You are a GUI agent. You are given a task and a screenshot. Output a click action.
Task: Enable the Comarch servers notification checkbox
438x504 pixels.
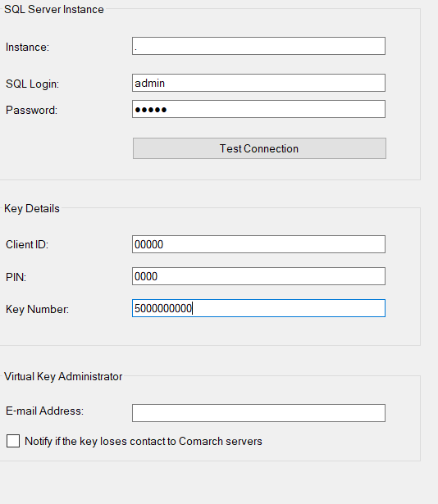pos(13,441)
